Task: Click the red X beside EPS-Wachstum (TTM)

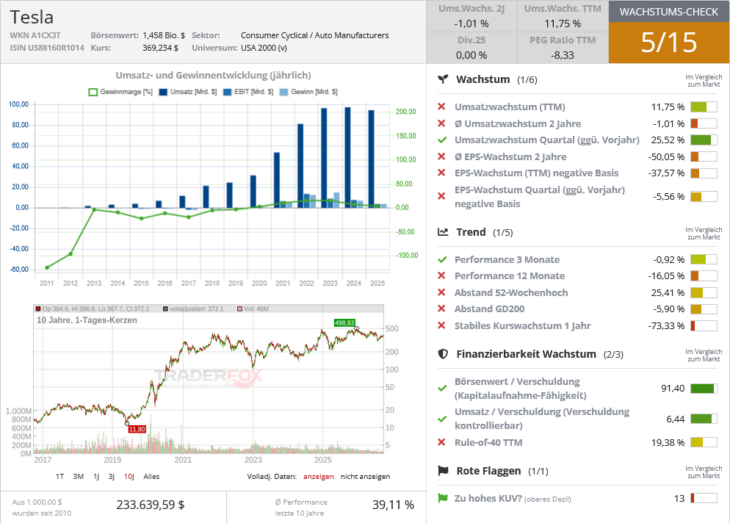Action: [x=441, y=173]
